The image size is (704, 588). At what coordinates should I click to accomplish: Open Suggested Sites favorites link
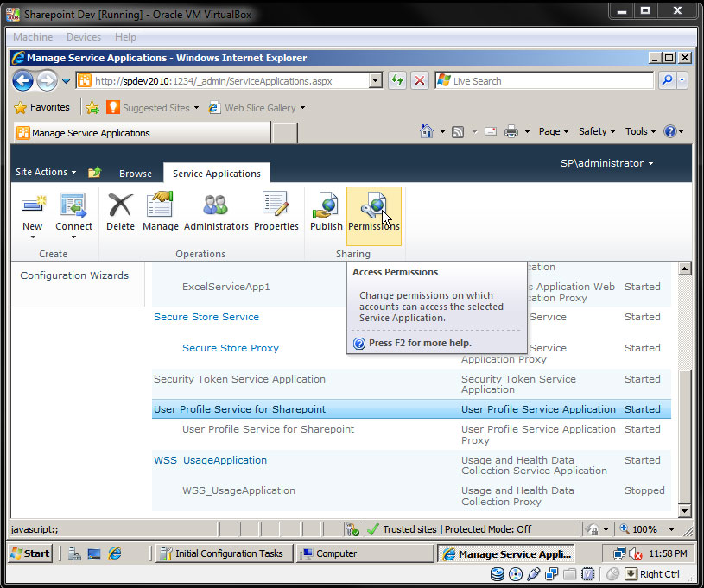[x=153, y=108]
